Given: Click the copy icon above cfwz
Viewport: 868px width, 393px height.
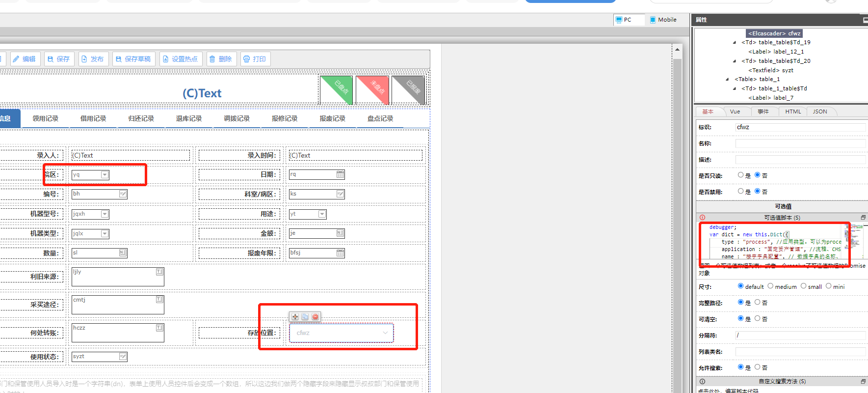Looking at the screenshot, I should [305, 317].
